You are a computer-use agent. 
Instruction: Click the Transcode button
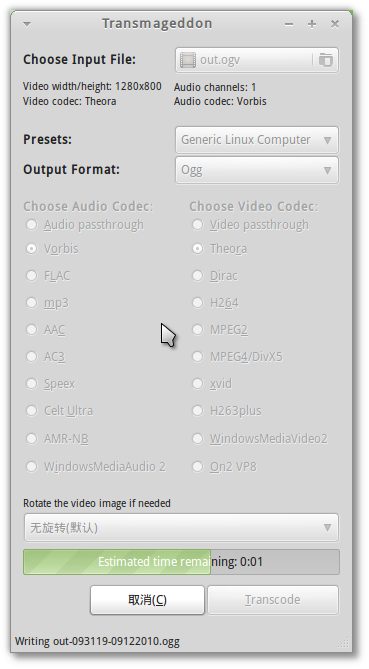tap(273, 600)
